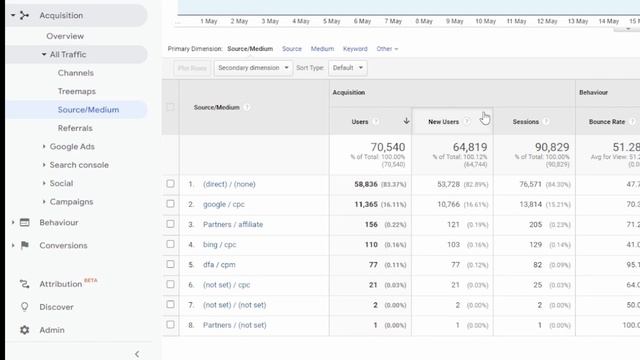This screenshot has height=360, width=640.
Task: Expand the Conversions section arrow
Action: [x=13, y=245]
